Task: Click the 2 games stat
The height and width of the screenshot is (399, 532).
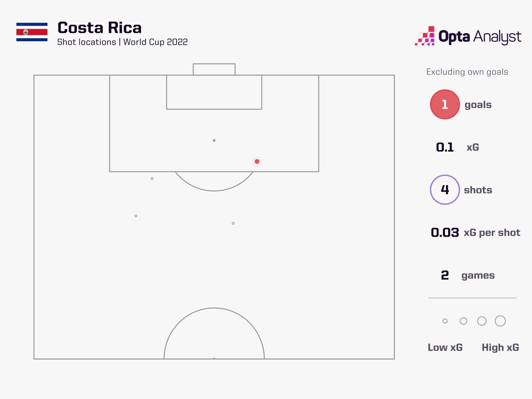Action: 468,275
